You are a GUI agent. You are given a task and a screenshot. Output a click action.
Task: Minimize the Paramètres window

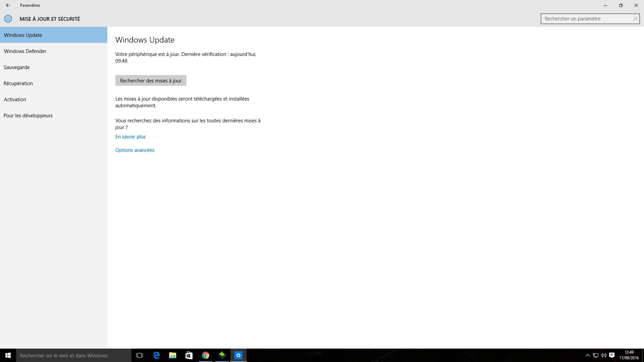click(x=605, y=5)
